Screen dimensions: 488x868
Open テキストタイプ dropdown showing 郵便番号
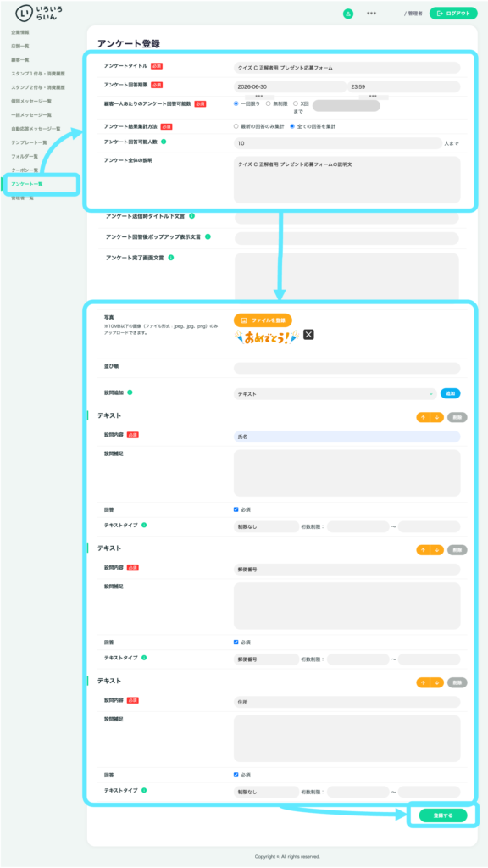(266, 659)
